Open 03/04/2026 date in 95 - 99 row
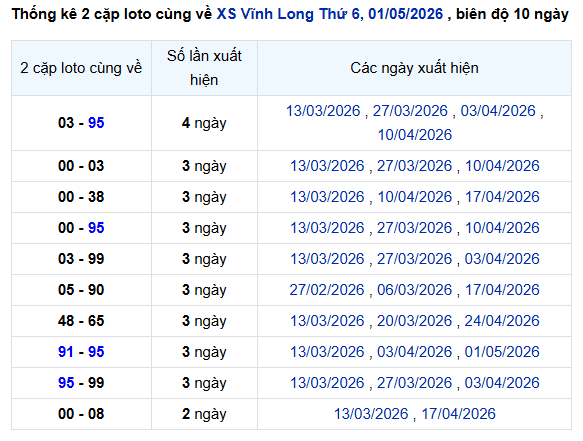This screenshot has width=583, height=441. [x=502, y=383]
